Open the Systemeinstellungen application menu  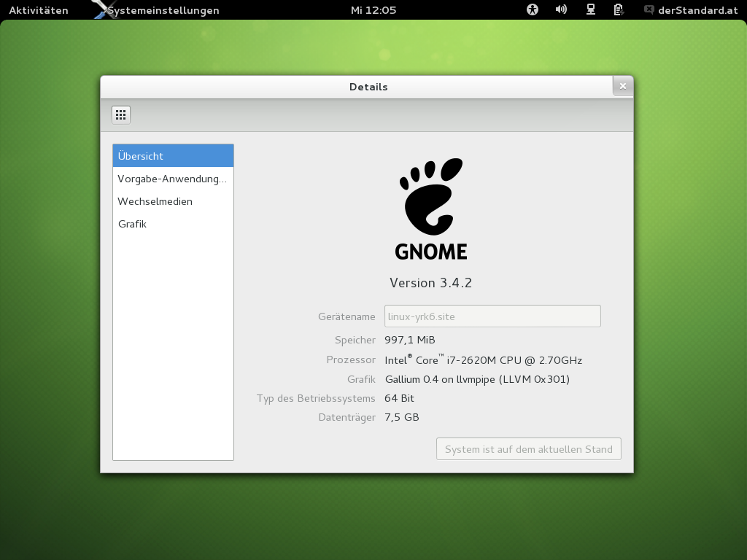pos(162,10)
